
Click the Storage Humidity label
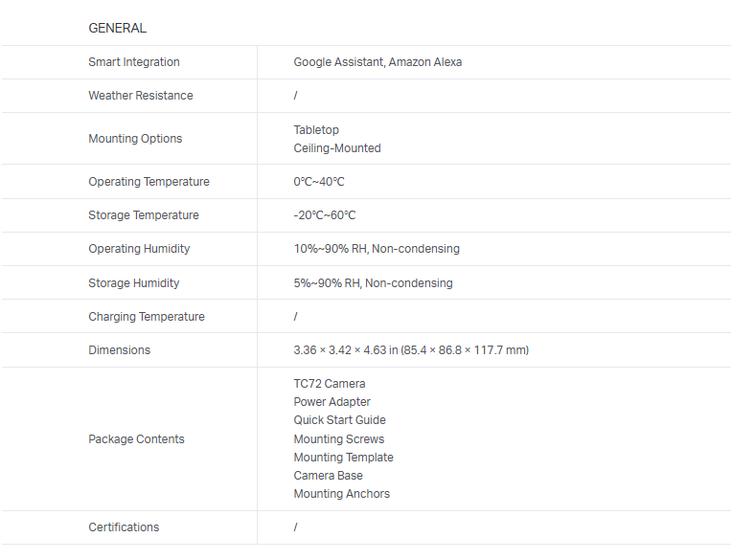coord(134,283)
